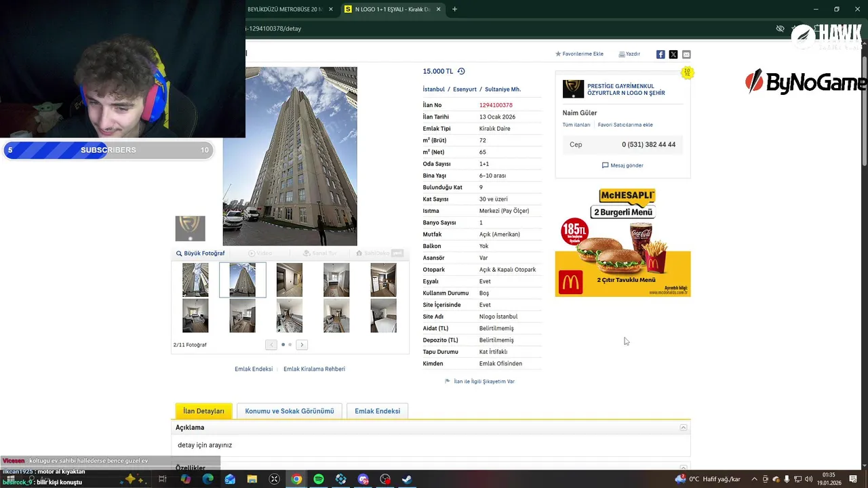Open Steam from the taskbar
This screenshot has height=488, width=868.
pos(407,479)
